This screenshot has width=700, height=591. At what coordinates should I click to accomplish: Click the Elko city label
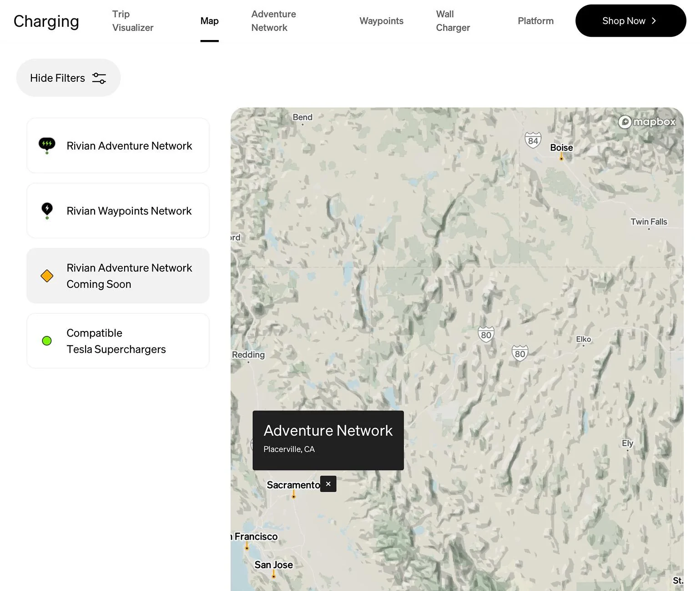[x=584, y=339]
